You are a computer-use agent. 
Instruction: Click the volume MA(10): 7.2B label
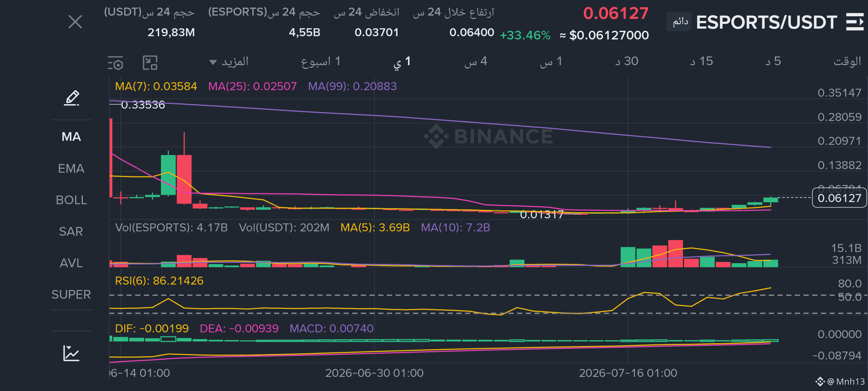coord(456,228)
